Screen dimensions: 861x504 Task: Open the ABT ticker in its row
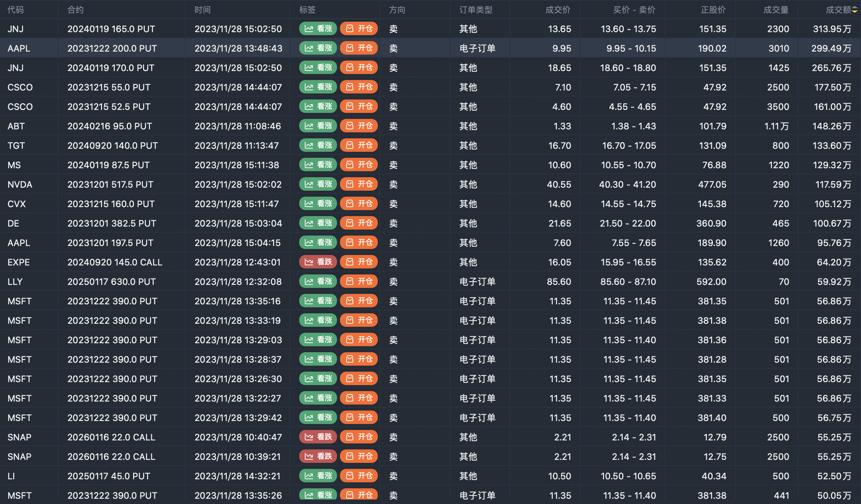point(16,126)
